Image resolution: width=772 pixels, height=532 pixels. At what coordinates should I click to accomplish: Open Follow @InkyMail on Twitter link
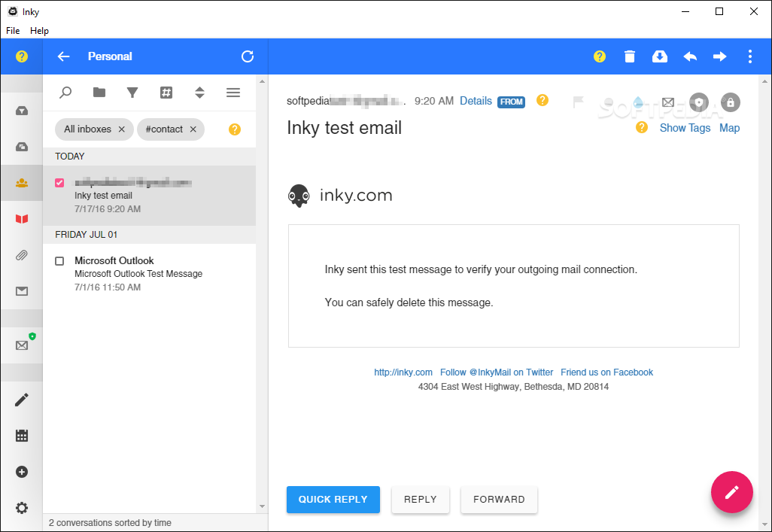[497, 372]
